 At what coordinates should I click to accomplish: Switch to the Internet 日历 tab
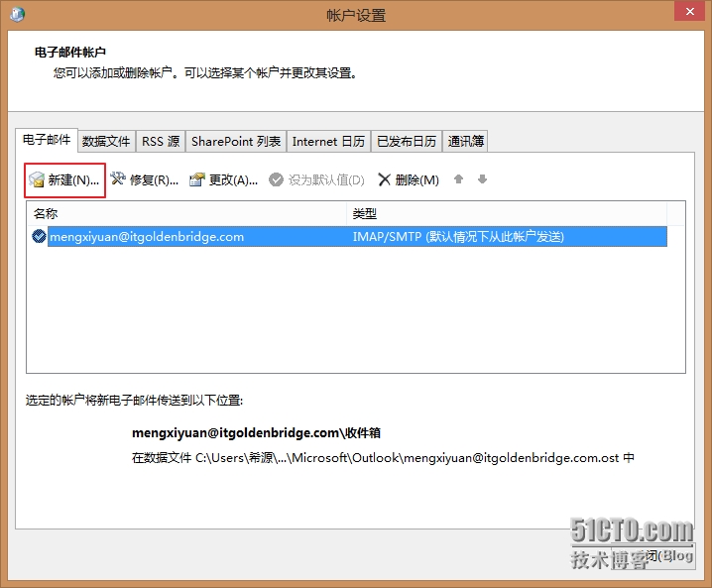pos(328,142)
